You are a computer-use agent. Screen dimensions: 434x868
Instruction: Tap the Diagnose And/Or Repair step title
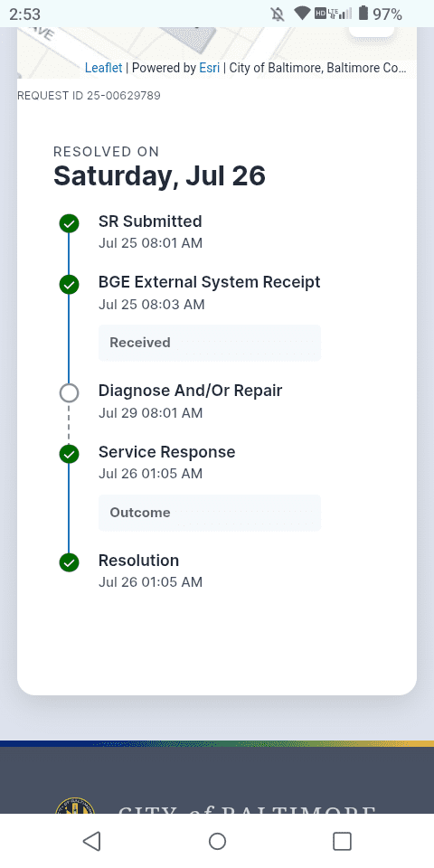pos(191,391)
